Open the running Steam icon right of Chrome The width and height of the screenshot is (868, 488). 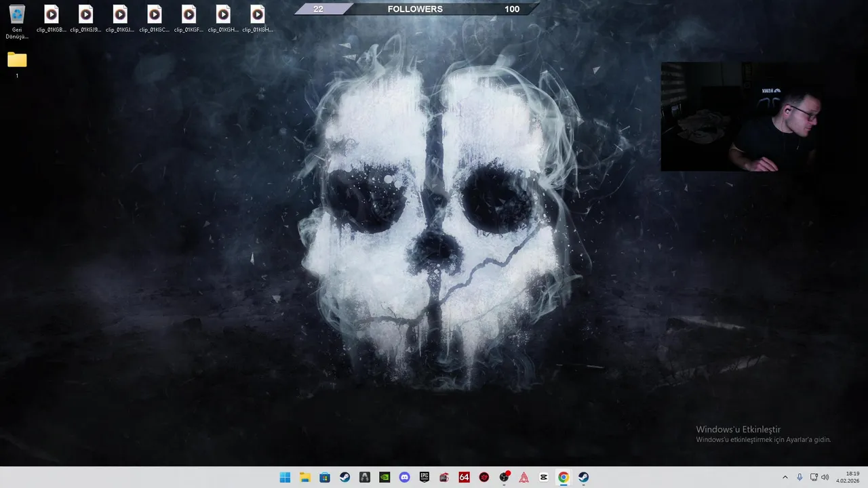click(583, 477)
